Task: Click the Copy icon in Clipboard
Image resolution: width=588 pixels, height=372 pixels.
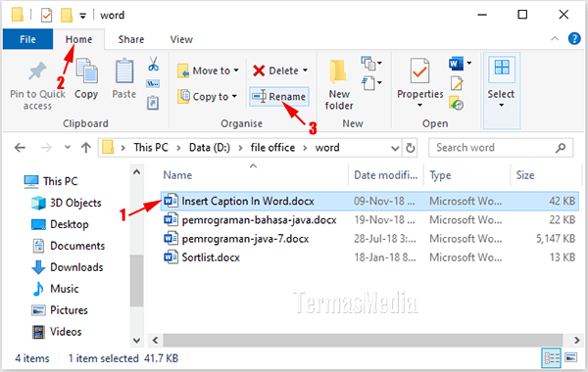Action: click(x=86, y=70)
